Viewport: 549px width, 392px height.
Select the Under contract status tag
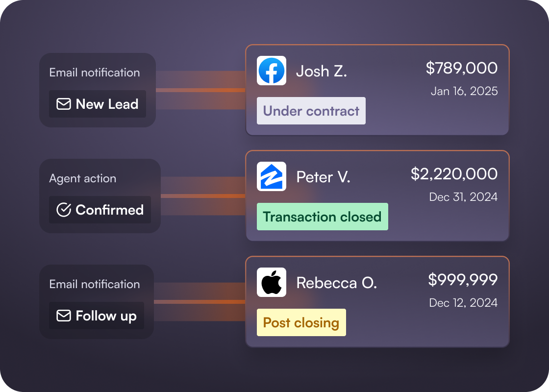click(311, 111)
